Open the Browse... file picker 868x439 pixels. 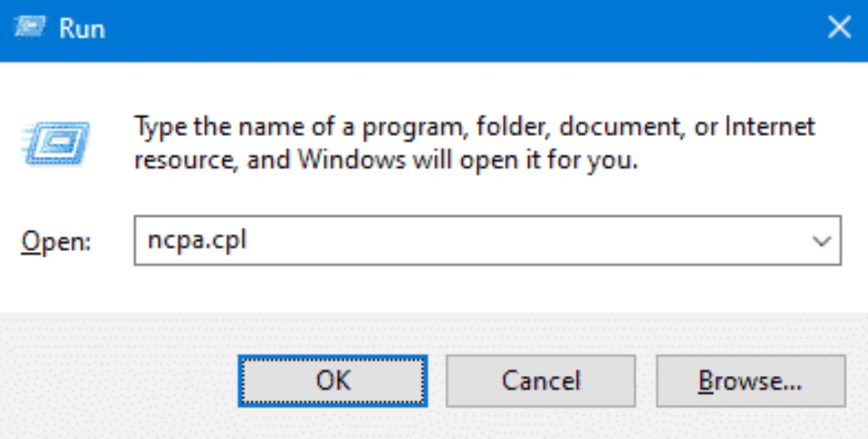(x=751, y=381)
